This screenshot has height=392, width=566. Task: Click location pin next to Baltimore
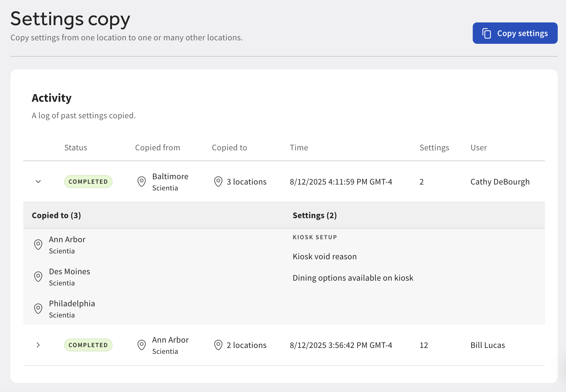tap(141, 182)
